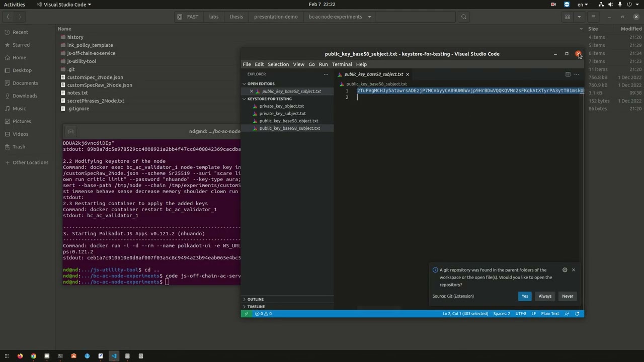Open the File menu in VS Code
The width and height of the screenshot is (644, 362).
247,64
